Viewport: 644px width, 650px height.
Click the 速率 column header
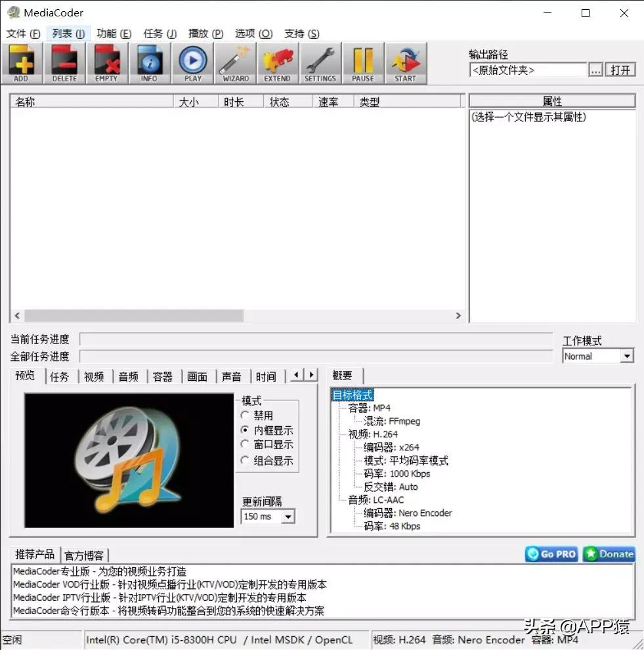tap(333, 102)
